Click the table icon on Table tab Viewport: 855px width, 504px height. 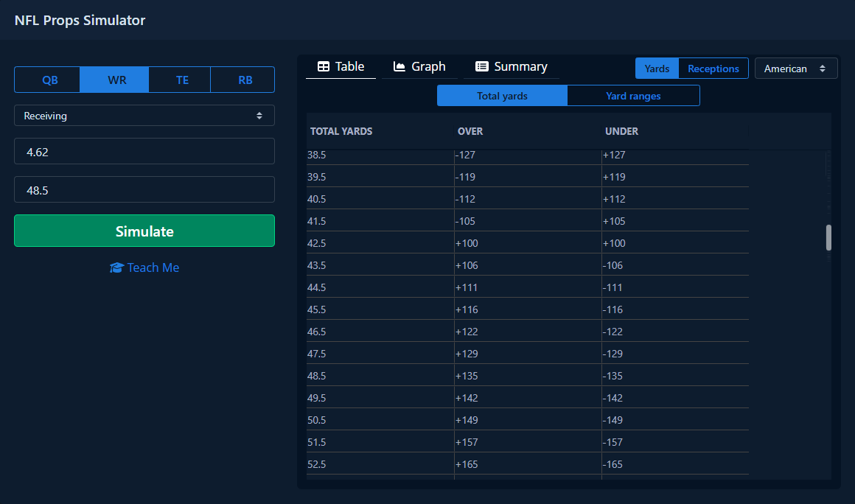[323, 67]
